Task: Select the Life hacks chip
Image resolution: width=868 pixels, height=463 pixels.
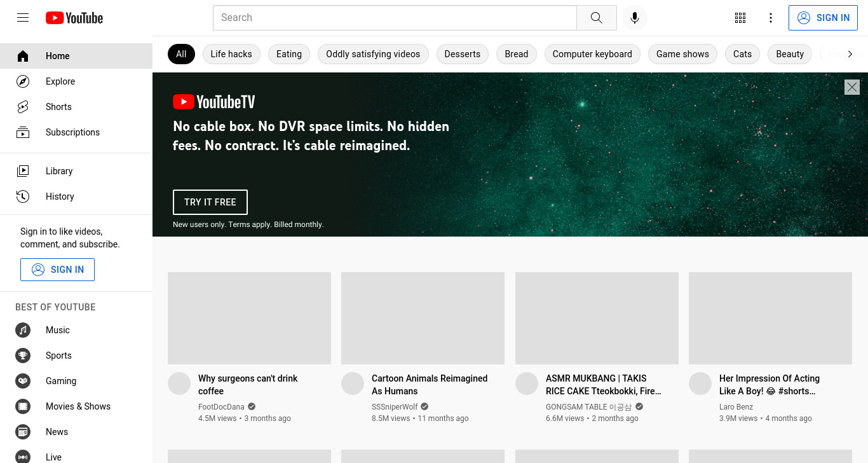Action: 231,54
